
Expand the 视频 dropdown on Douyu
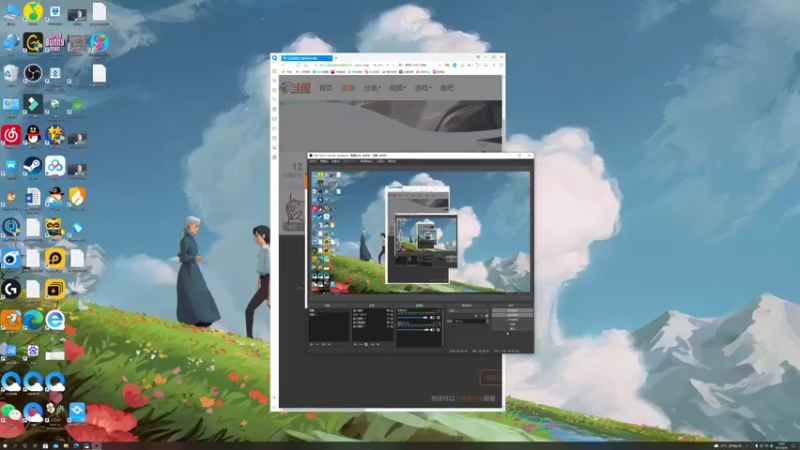[397, 88]
